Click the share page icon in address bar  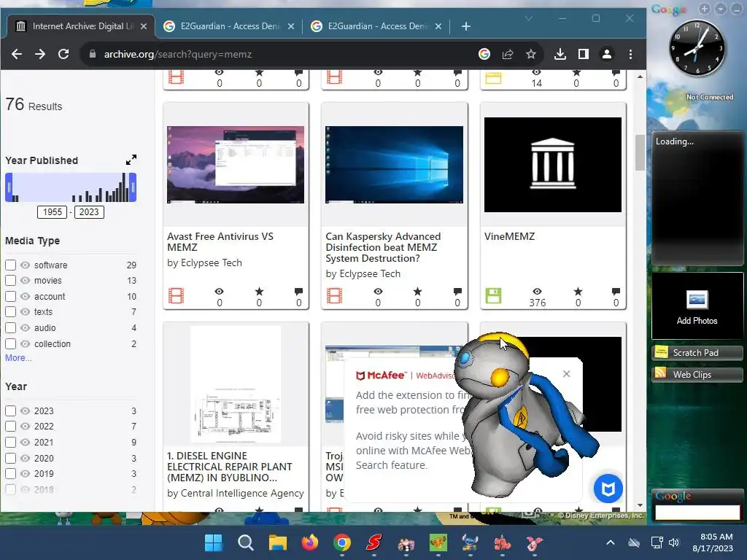(508, 54)
